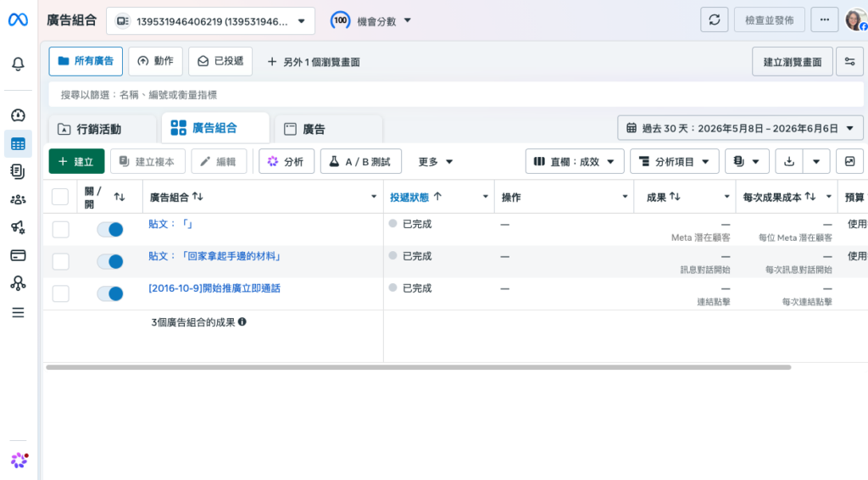Click 另外 1 個瀏覽畫面
Image resolution: width=868 pixels, height=480 pixels.
(314, 62)
